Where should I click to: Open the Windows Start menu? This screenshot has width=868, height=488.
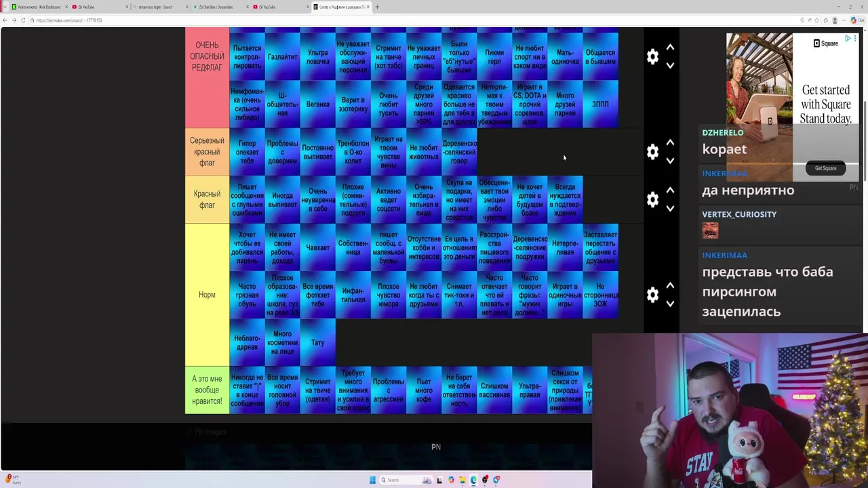click(372, 480)
